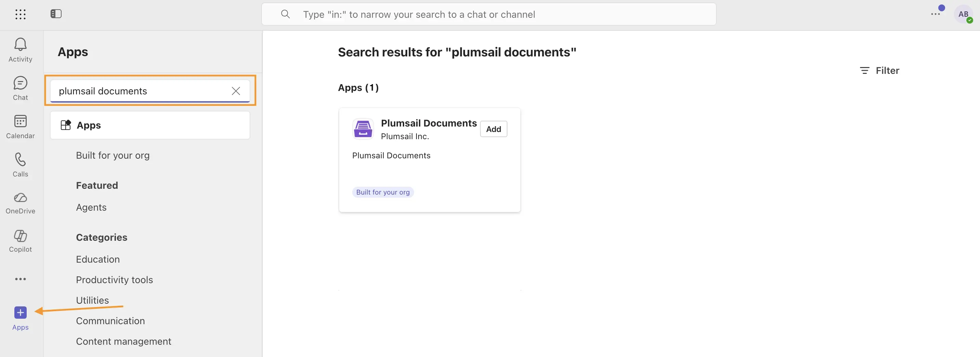Open the app launcher grid

21,14
